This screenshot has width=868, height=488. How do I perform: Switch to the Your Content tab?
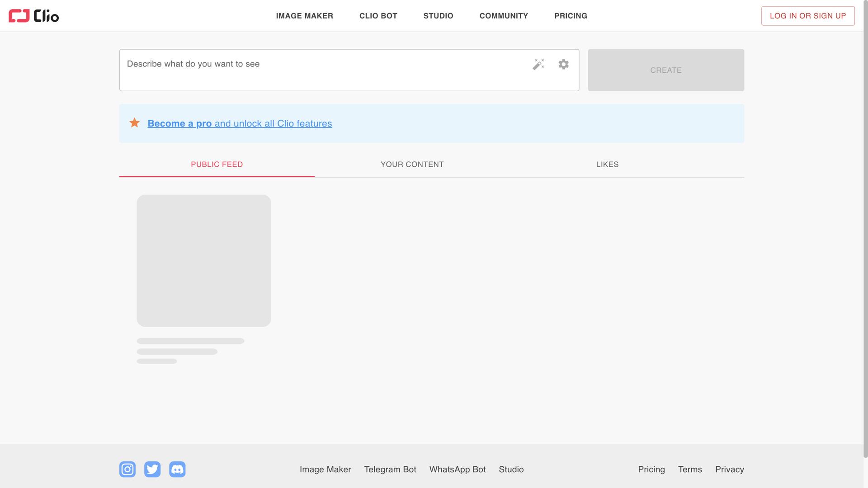click(x=412, y=164)
